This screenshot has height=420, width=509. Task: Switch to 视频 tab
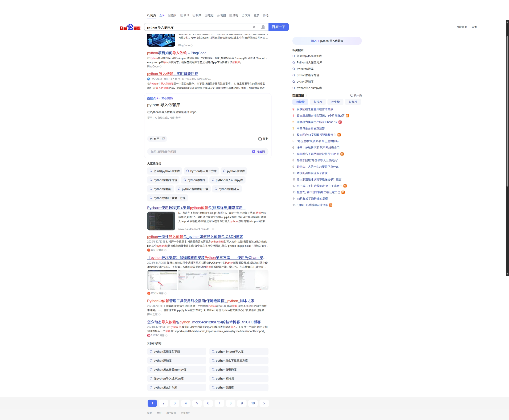coord(197,16)
